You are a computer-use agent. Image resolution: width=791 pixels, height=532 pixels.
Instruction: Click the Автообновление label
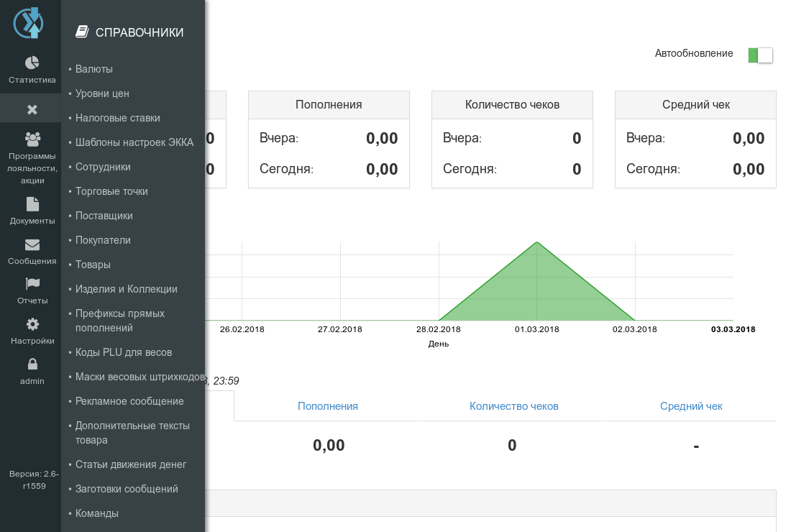pos(694,53)
